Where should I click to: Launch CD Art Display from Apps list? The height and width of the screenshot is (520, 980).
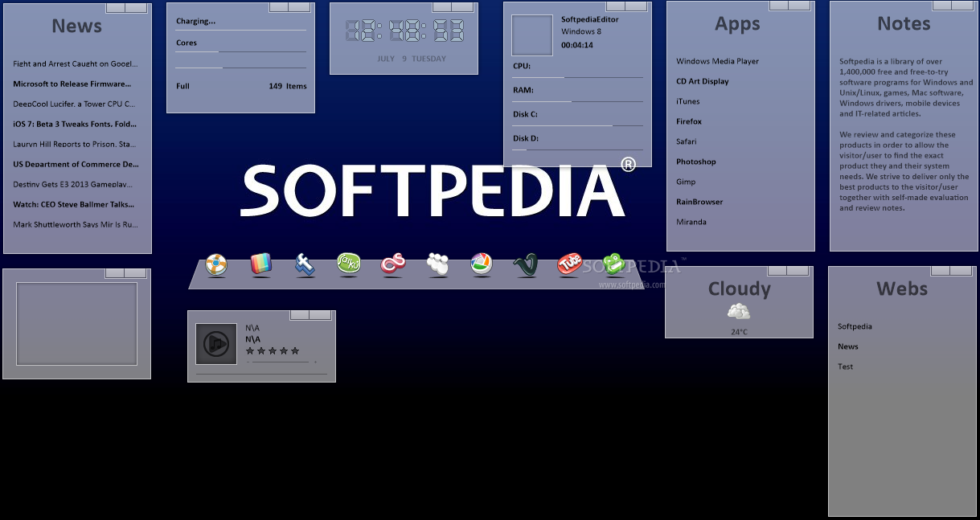click(703, 81)
